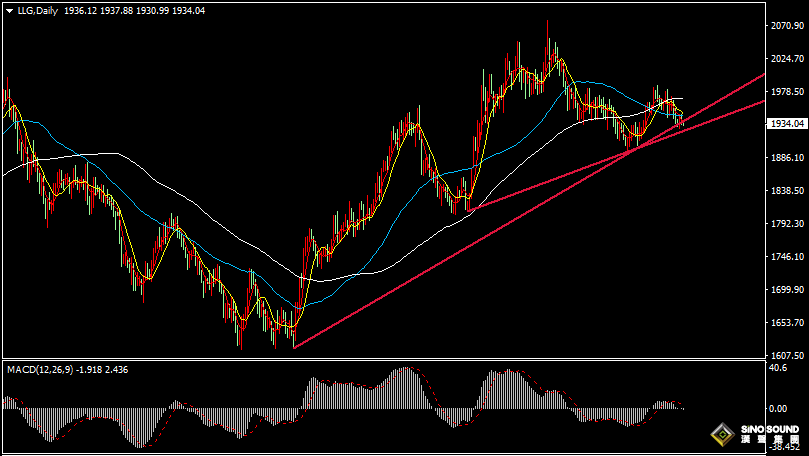Viewport: 809px width, 456px height.
Task: Click the 0.00 MACD zero-level label
Action: point(778,409)
